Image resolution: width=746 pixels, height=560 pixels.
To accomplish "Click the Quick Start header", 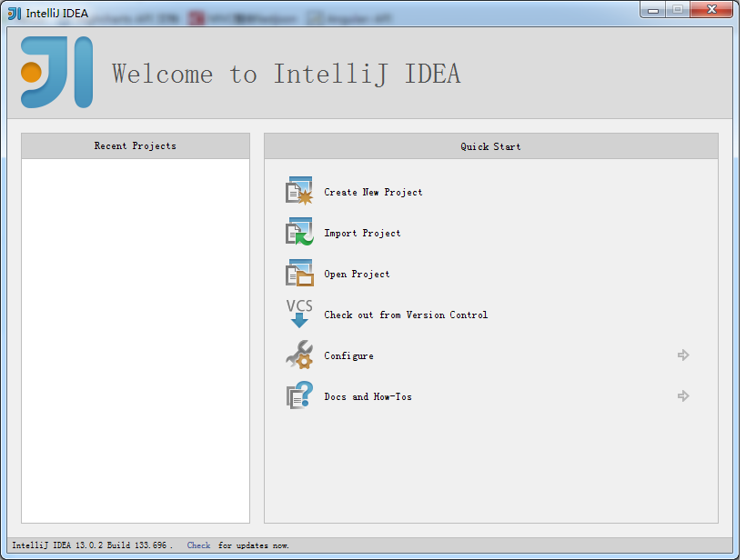I will coord(491,146).
